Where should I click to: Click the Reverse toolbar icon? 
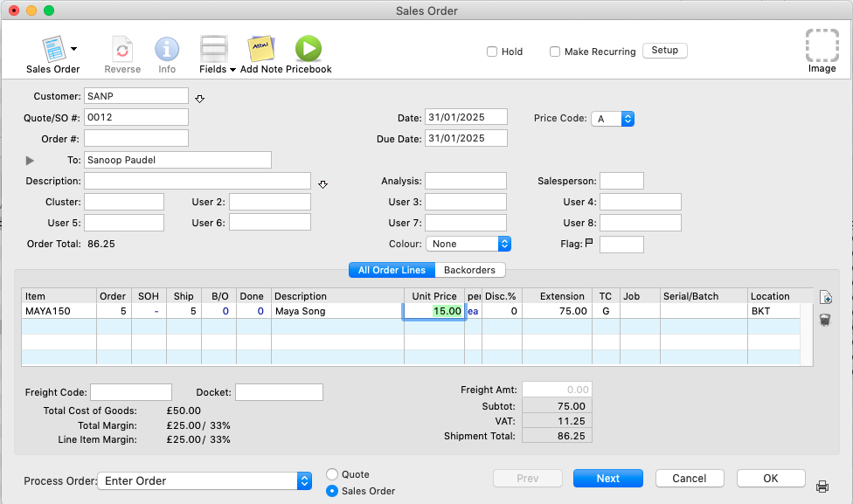click(122, 50)
